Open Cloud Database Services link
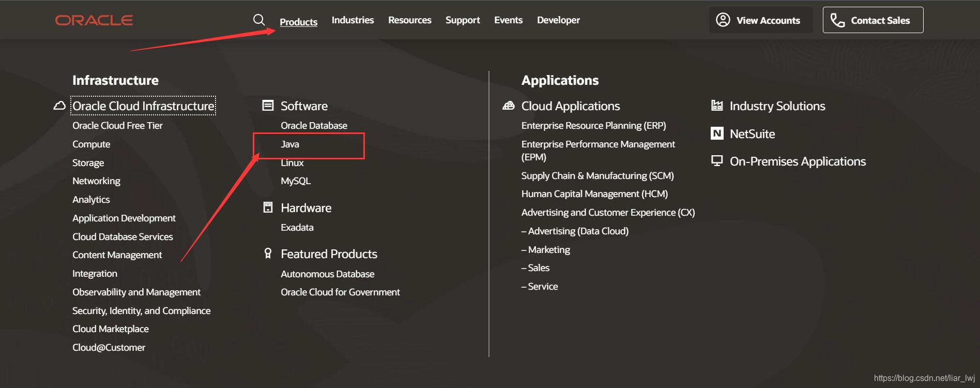The height and width of the screenshot is (388, 980). point(122,237)
